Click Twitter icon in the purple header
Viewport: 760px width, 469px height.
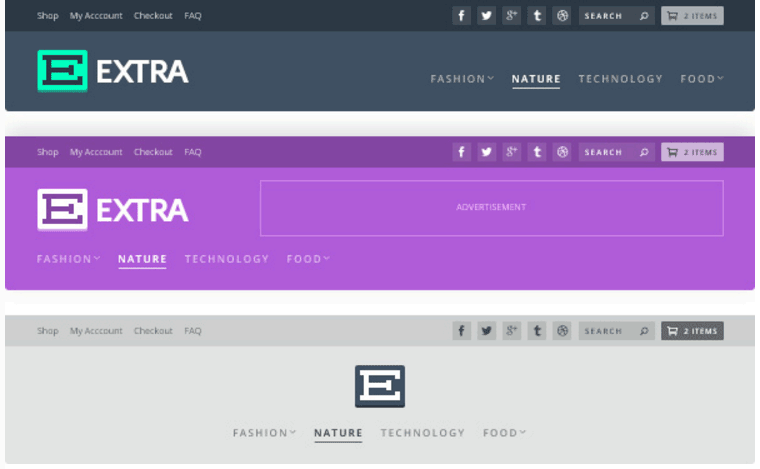pyautogui.click(x=486, y=152)
